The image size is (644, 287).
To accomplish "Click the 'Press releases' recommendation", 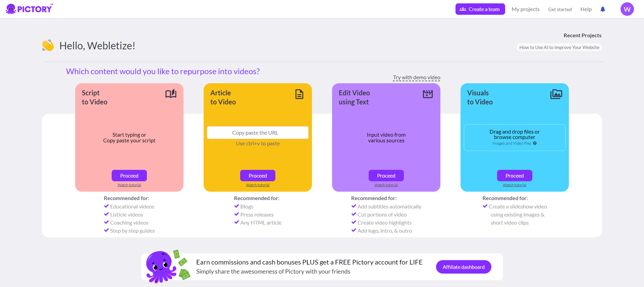I will [x=257, y=215].
